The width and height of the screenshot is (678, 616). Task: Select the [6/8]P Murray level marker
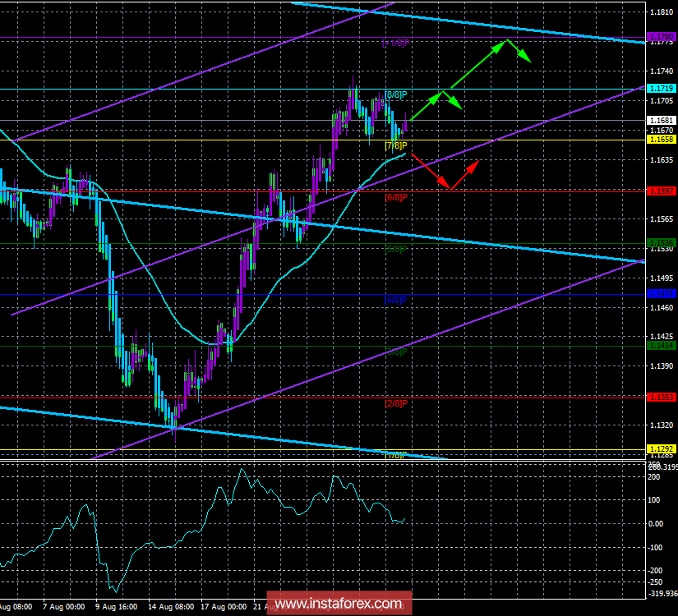(395, 197)
